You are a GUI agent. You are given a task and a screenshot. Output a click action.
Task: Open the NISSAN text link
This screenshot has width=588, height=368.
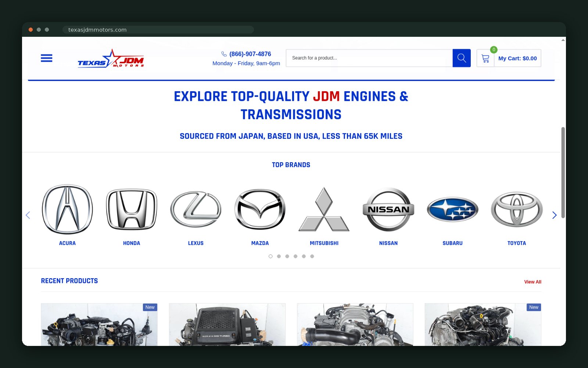point(388,243)
